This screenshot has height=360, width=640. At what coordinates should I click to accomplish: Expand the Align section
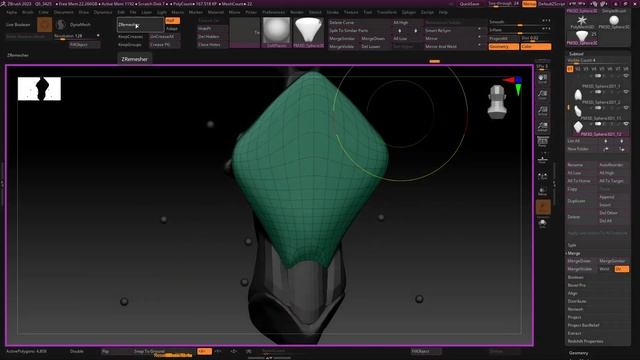click(x=573, y=293)
